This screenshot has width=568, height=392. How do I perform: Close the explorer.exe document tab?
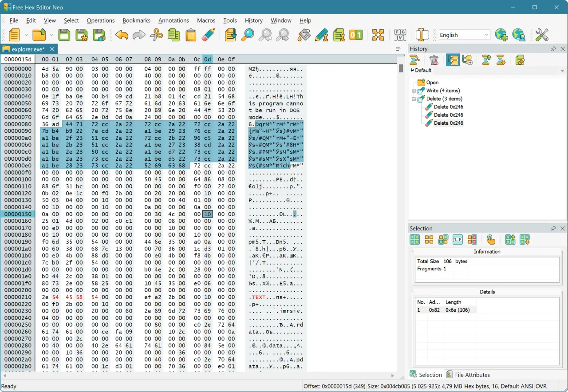52,49
